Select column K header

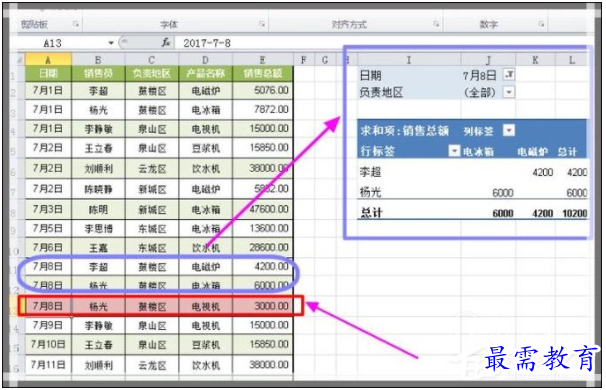pos(535,60)
